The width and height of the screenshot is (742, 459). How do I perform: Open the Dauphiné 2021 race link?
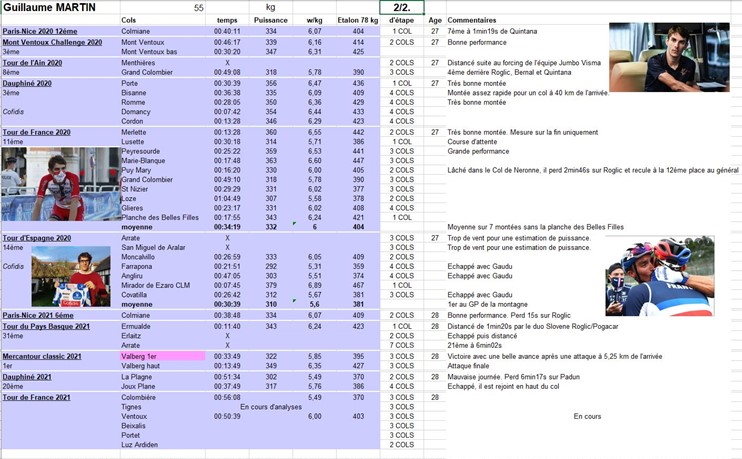tap(27, 377)
